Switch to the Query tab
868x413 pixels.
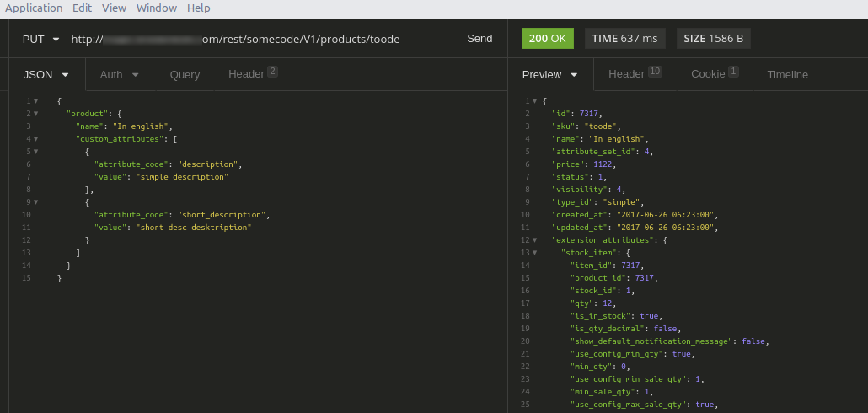tap(185, 75)
